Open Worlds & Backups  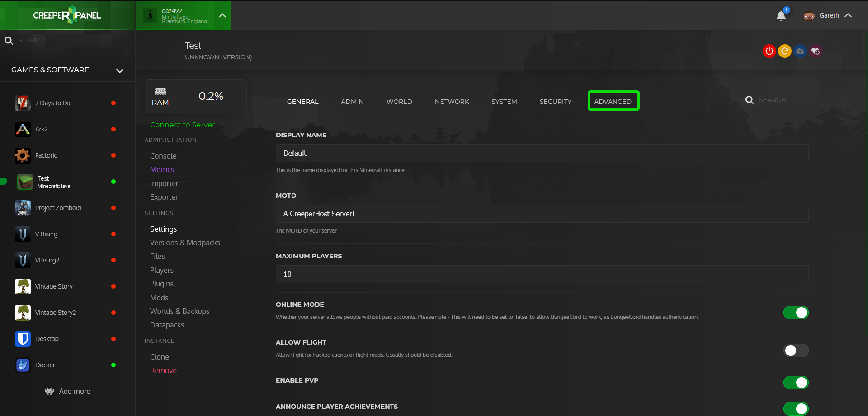[x=179, y=311]
